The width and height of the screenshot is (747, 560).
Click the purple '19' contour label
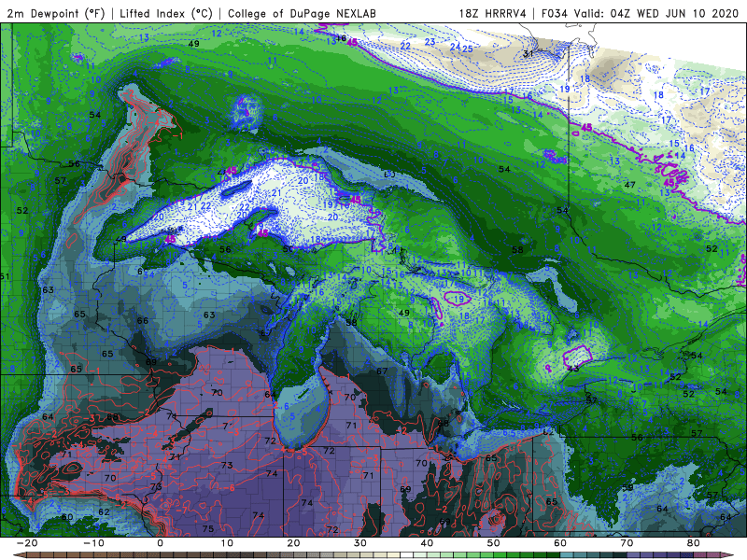(x=458, y=299)
